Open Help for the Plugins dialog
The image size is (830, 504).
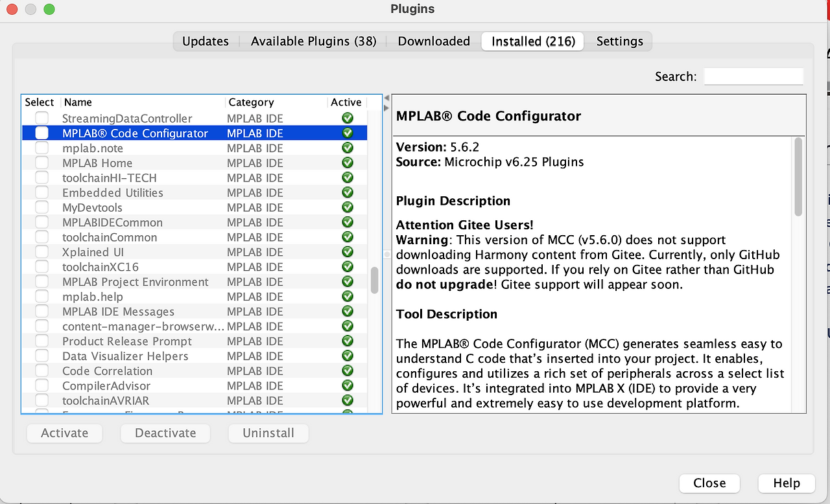coord(787,483)
